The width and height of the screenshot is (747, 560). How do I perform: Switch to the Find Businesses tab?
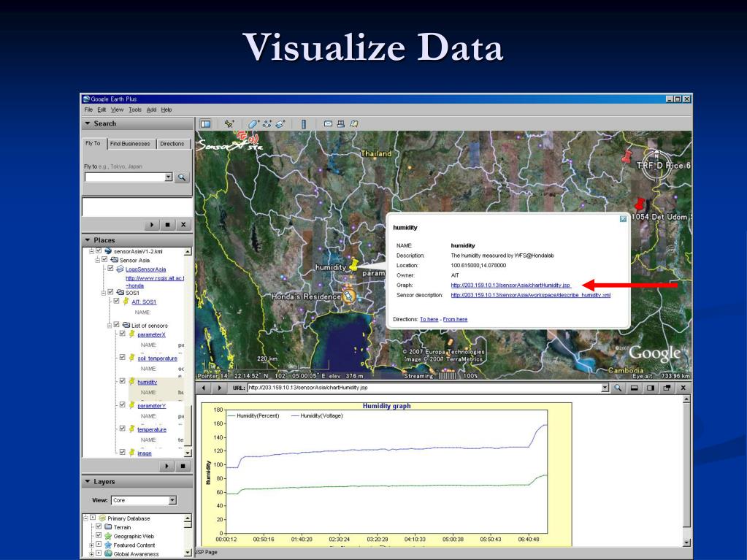point(130,144)
